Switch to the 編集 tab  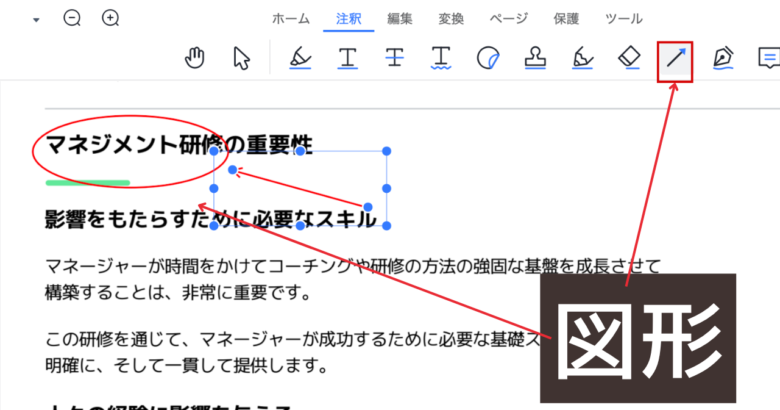coord(400,18)
